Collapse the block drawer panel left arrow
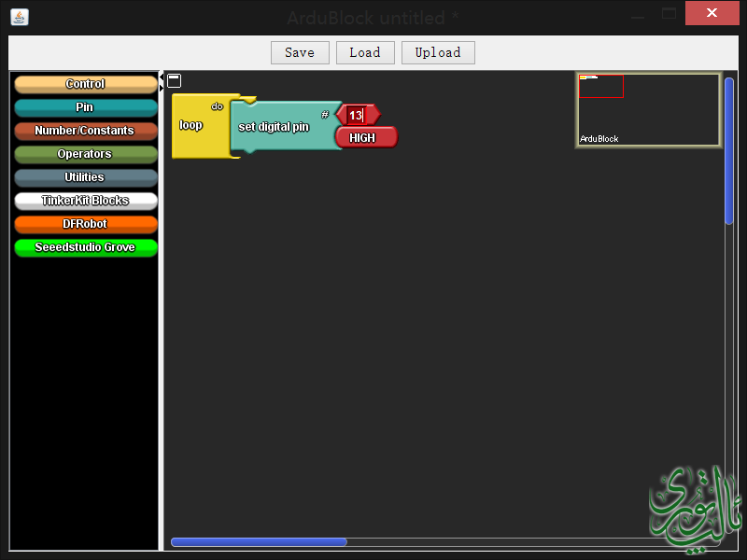 click(x=162, y=77)
